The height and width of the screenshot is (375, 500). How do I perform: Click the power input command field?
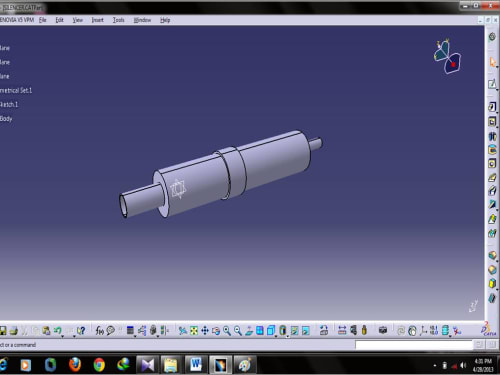[414, 345]
